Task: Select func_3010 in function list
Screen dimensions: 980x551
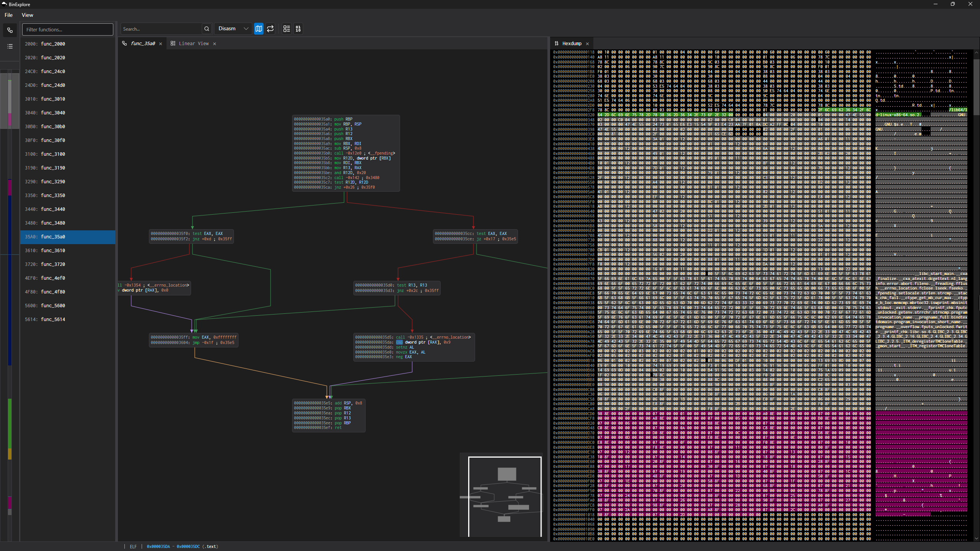Action: [68, 99]
